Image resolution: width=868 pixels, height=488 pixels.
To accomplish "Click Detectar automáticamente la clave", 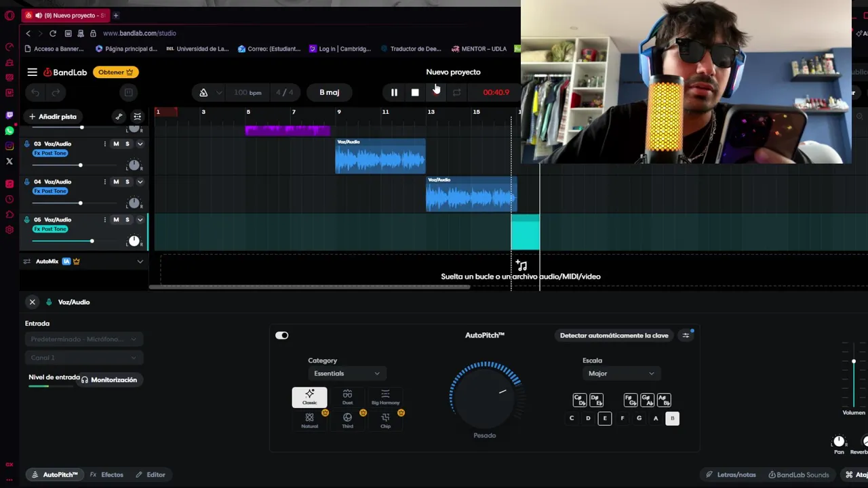I will (614, 335).
